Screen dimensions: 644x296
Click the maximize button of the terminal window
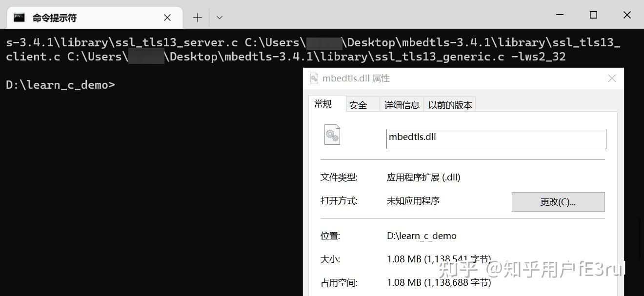click(593, 15)
